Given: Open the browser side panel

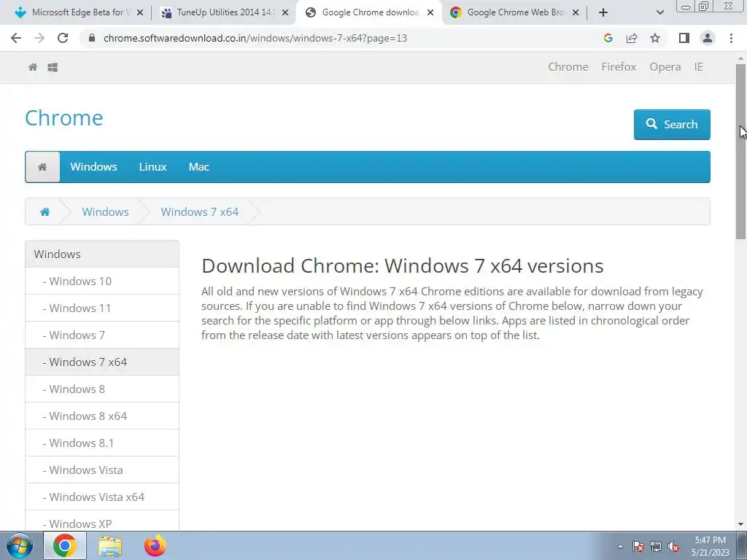Looking at the screenshot, I should (684, 38).
